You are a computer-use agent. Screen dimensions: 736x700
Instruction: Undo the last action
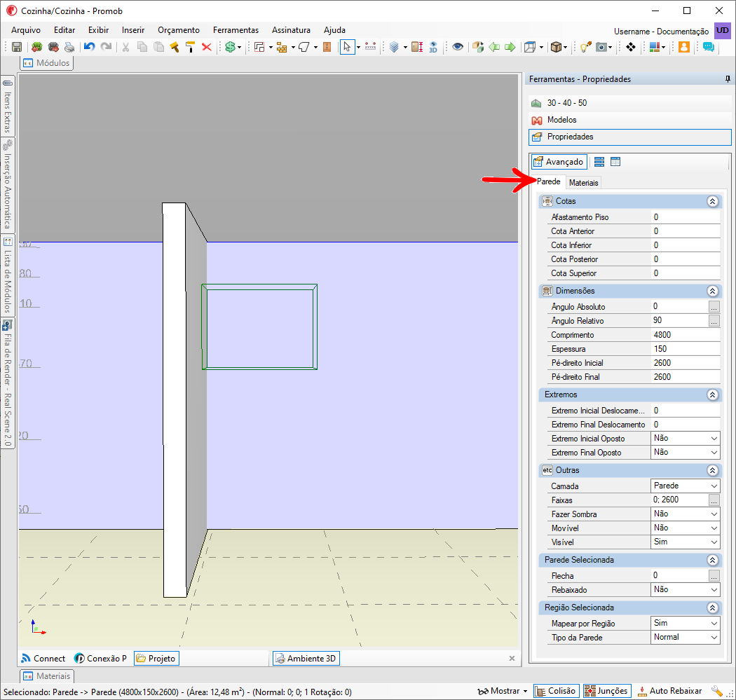click(89, 47)
